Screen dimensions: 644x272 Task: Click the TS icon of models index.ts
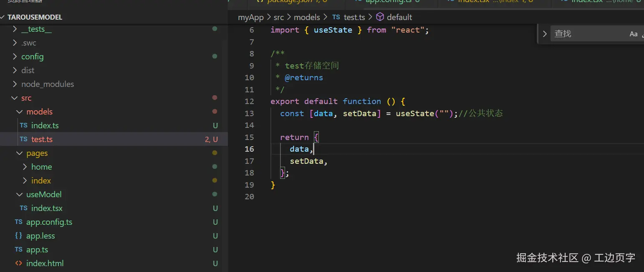pyautogui.click(x=24, y=125)
